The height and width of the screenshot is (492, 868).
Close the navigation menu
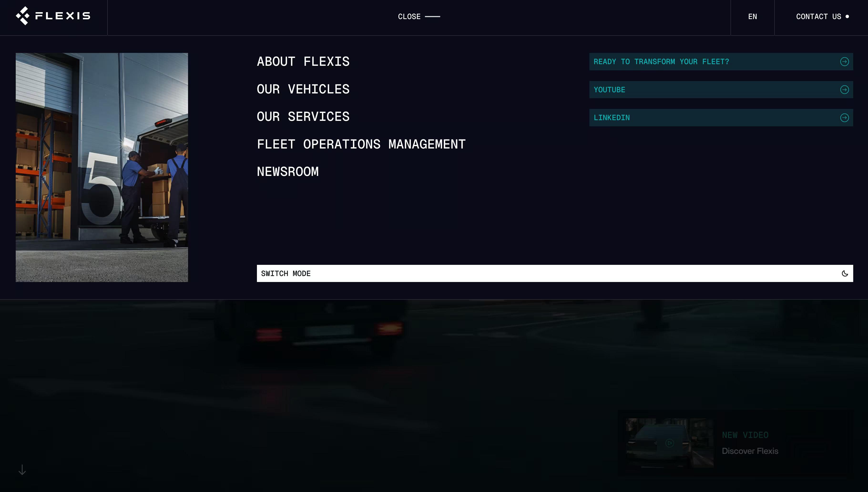click(419, 16)
